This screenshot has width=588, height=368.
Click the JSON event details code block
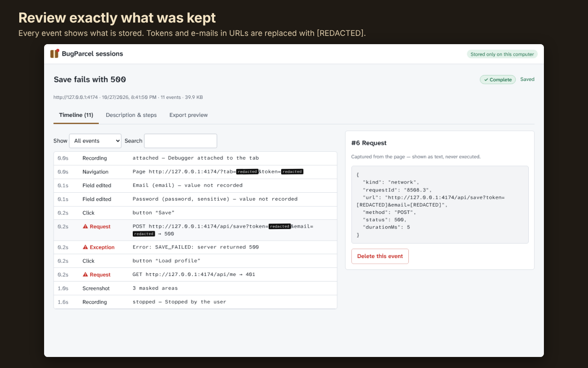[x=440, y=205]
